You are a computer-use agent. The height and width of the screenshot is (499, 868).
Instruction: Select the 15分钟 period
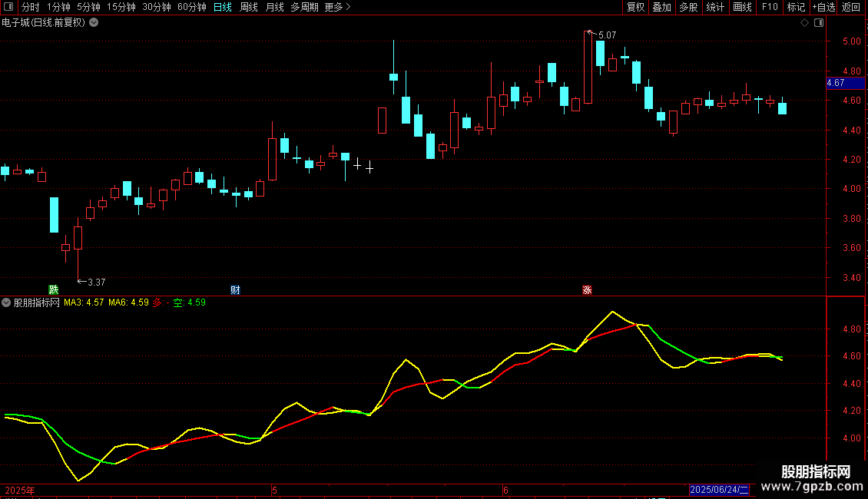click(121, 7)
